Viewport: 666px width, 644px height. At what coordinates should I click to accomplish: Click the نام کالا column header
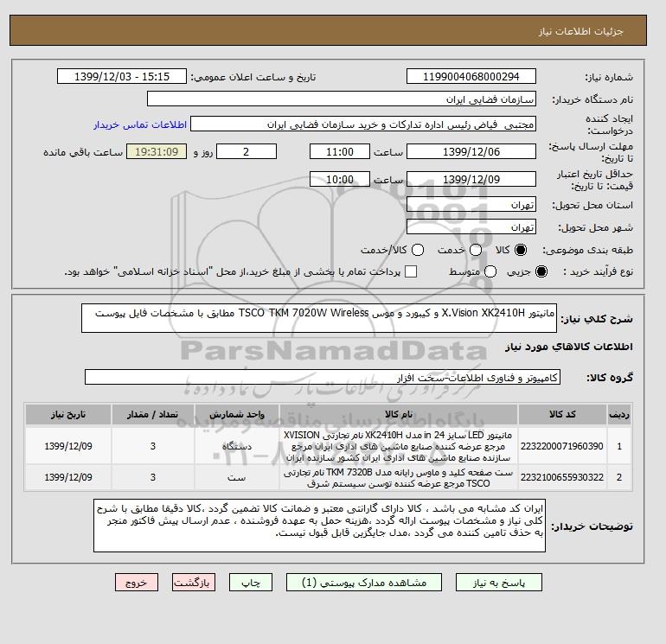pyautogui.click(x=399, y=414)
